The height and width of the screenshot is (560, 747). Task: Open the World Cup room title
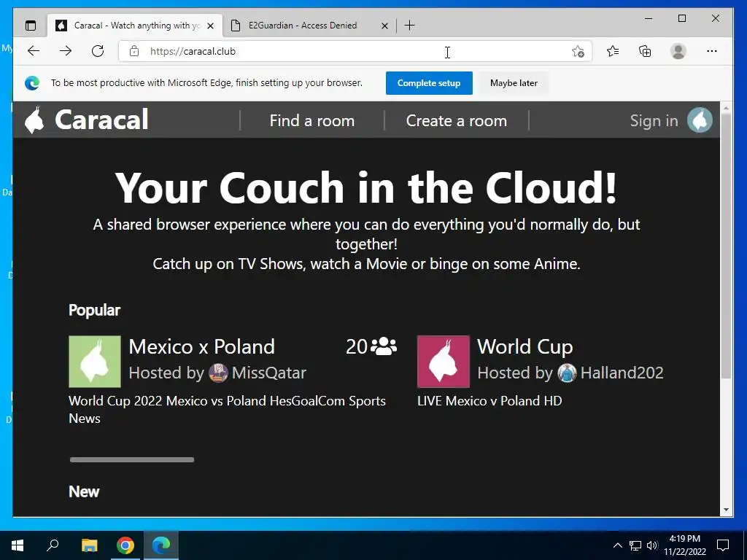click(525, 346)
